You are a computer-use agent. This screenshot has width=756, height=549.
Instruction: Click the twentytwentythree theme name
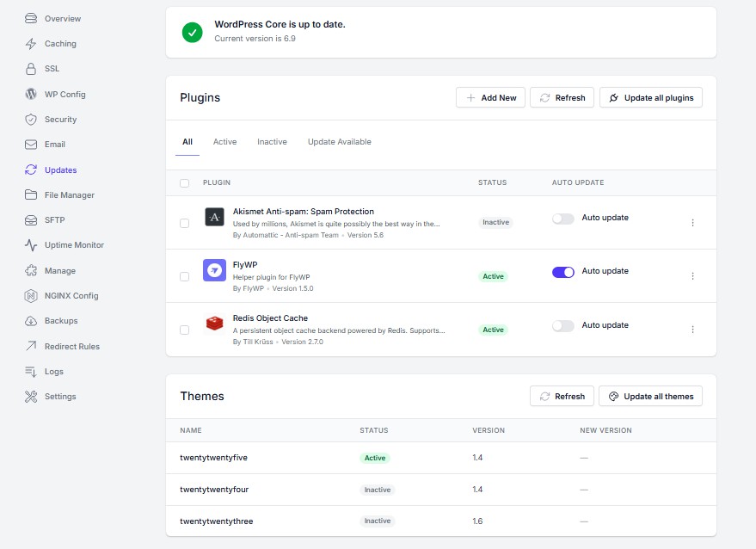click(216, 521)
